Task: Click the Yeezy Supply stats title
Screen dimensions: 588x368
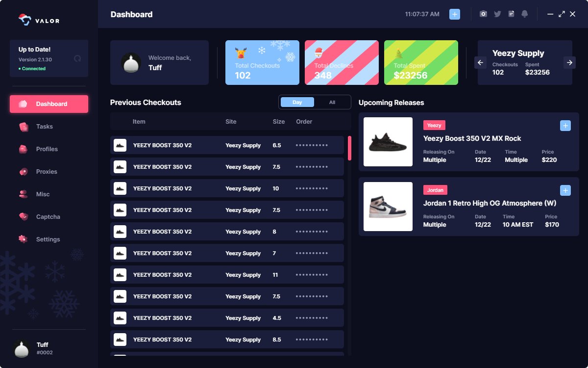Action: pos(518,53)
